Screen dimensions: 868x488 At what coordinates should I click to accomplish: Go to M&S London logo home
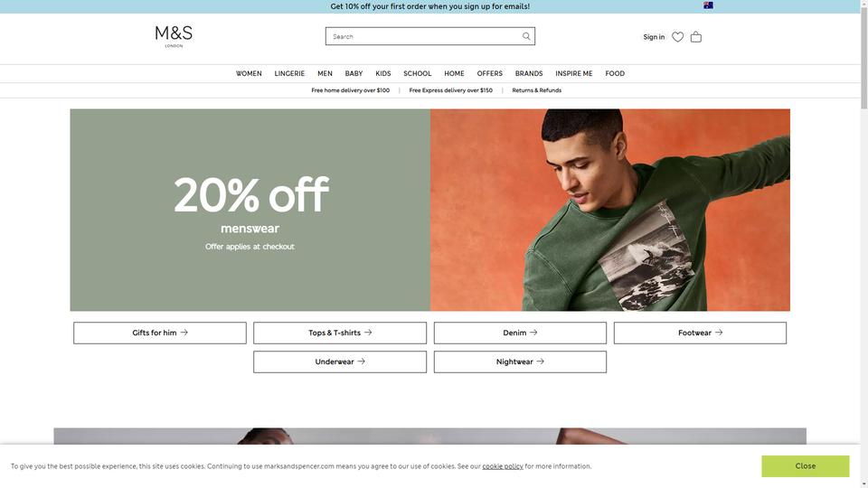(x=174, y=36)
